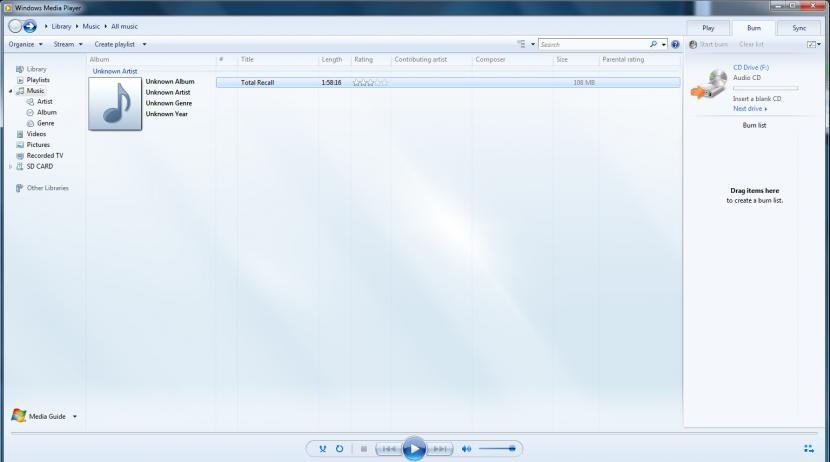The height and width of the screenshot is (462, 830).
Task: Select the Total Recall track
Action: 448,83
